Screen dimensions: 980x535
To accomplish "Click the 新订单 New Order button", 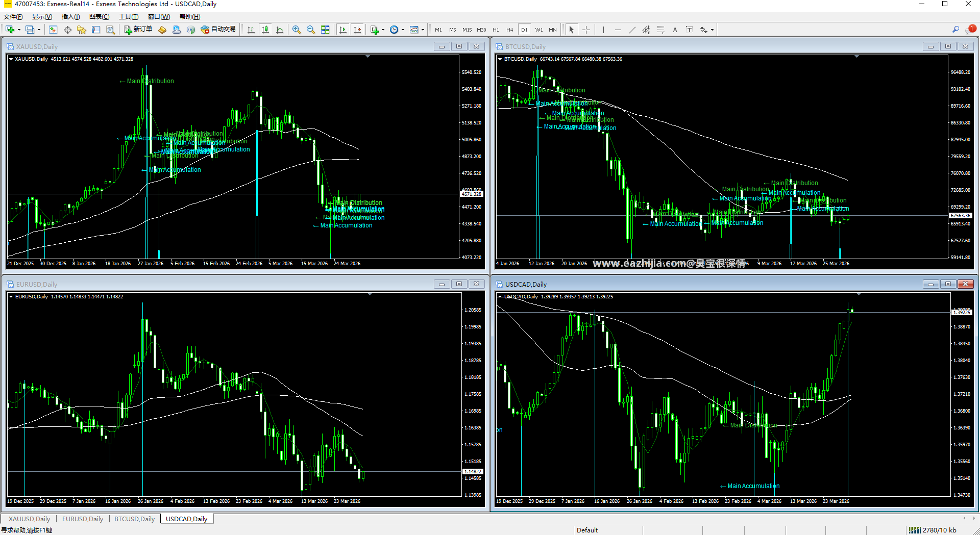I will [x=138, y=30].
